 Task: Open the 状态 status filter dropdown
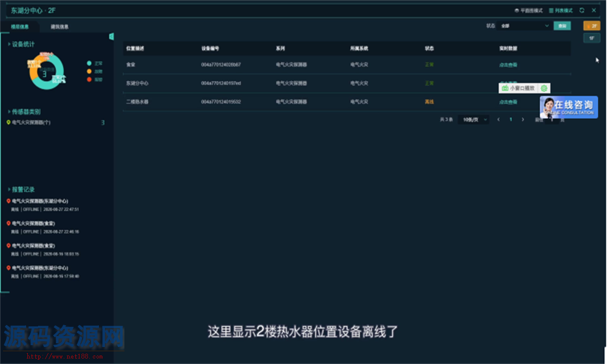[x=524, y=26]
